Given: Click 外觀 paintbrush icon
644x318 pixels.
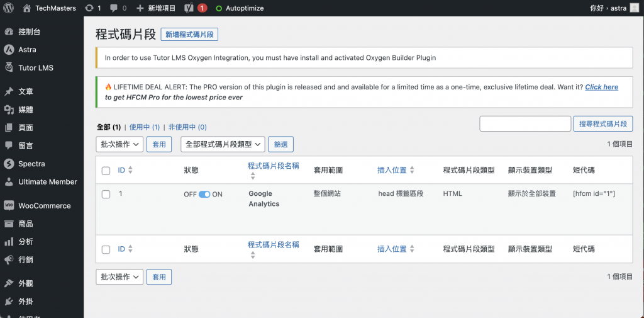Looking at the screenshot, I should [x=9, y=284].
